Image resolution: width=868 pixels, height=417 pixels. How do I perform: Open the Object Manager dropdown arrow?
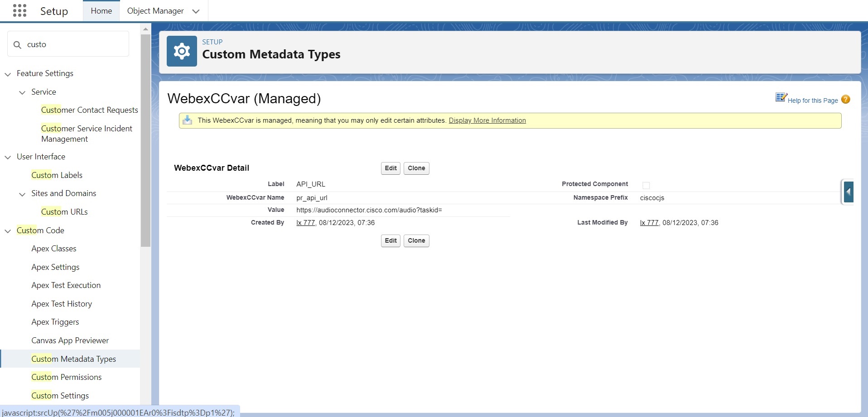pos(196,11)
